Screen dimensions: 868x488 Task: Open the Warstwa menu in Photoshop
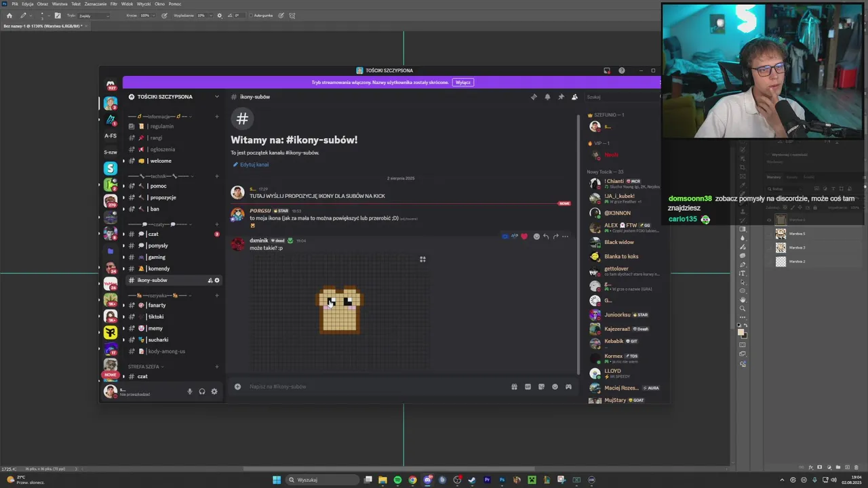pyautogui.click(x=60, y=3)
